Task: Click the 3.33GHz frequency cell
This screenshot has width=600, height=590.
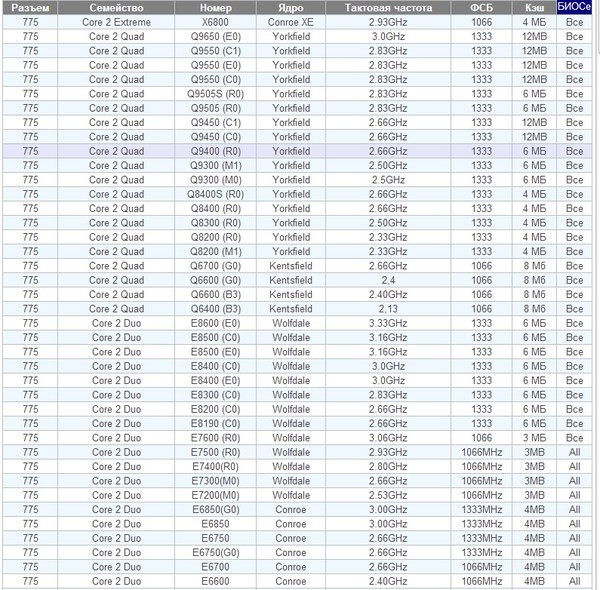Action: click(x=388, y=323)
